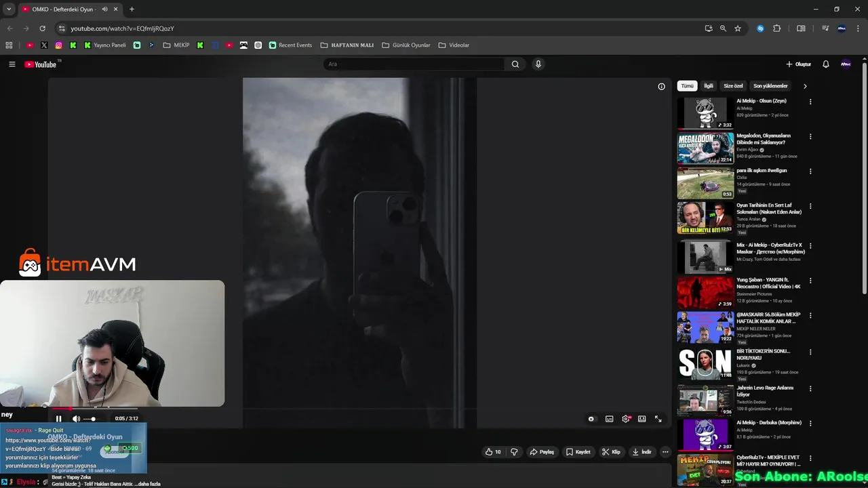Open the Chrome extensions puzzle icon
This screenshot has height=488, width=868.
point(777,28)
